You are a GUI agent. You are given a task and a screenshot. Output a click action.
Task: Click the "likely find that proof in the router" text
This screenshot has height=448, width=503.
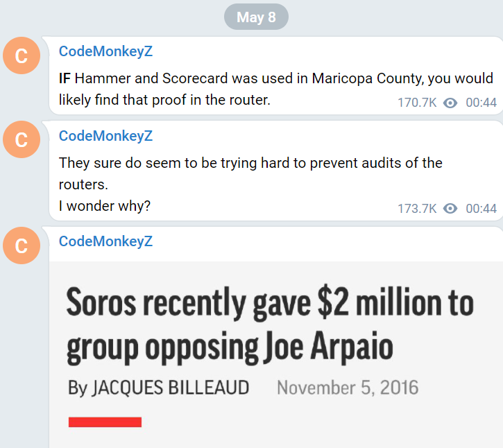(164, 100)
